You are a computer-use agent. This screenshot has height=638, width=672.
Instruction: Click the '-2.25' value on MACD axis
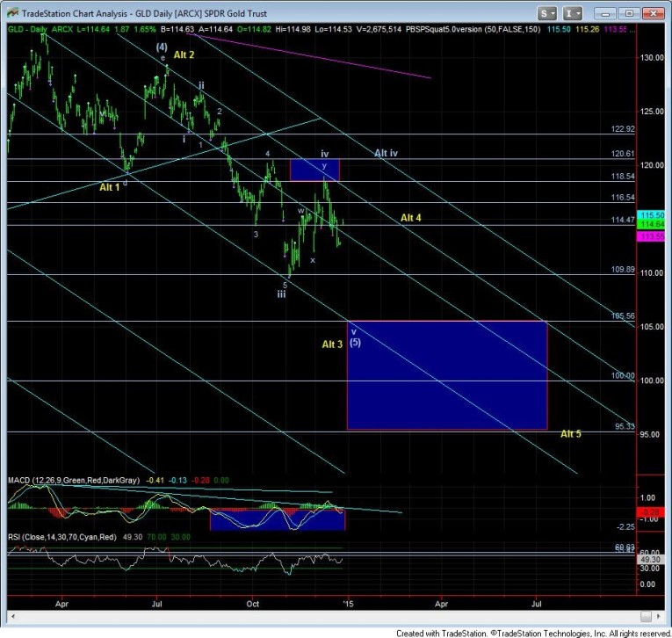(625, 527)
